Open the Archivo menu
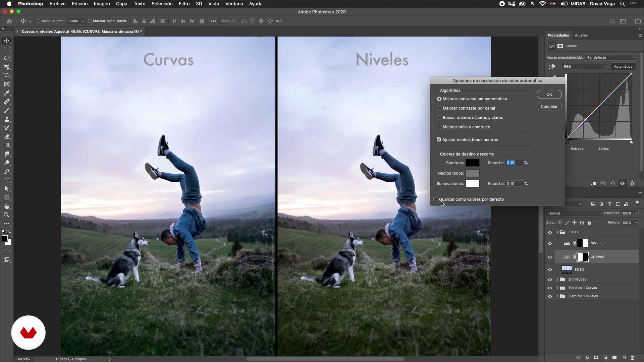The height and width of the screenshot is (362, 644). click(x=57, y=4)
